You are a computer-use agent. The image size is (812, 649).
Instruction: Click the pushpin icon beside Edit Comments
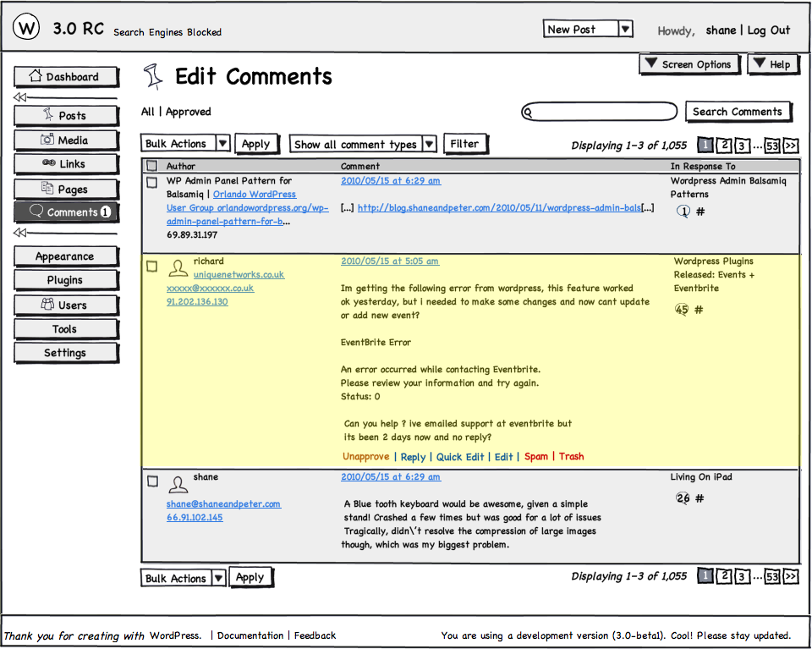tap(153, 77)
